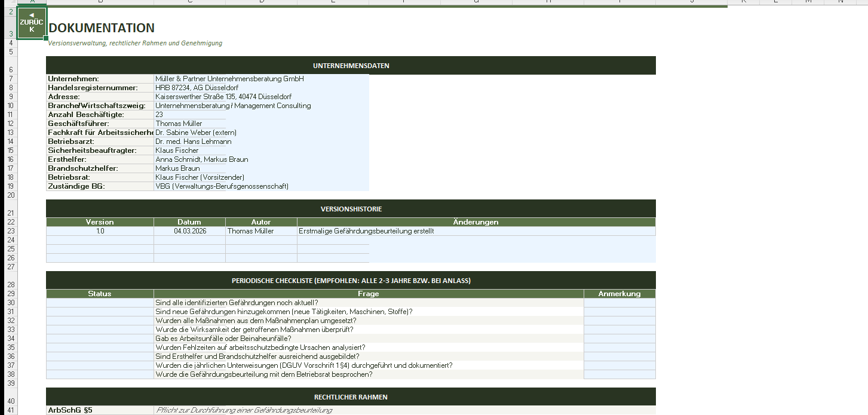The image size is (868, 415).
Task: Click the PERIODISCHE CHECKLISTE section header bar
Action: point(351,281)
